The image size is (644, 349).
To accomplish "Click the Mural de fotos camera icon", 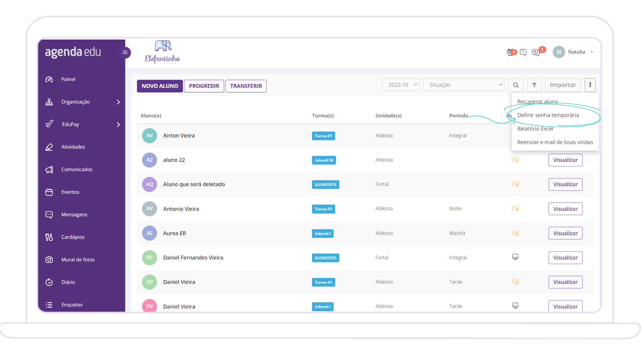I will 49,260.
